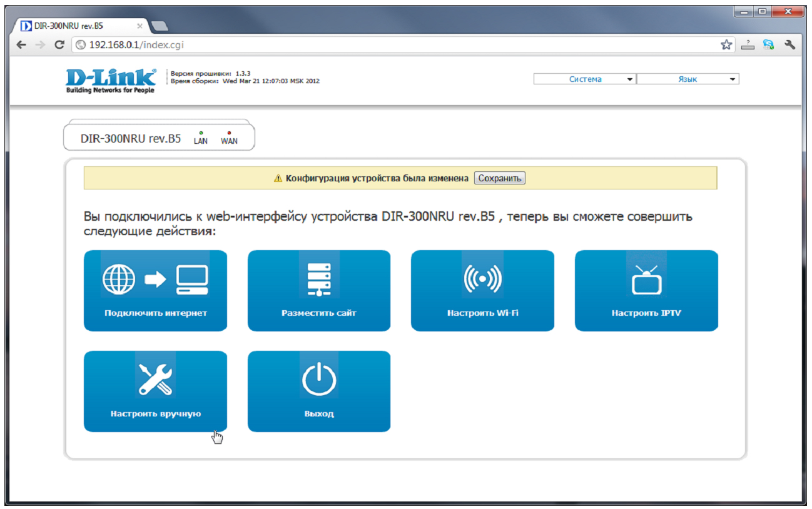Open the Chrome wrench menu
The width and height of the screenshot is (812, 509).
click(789, 45)
